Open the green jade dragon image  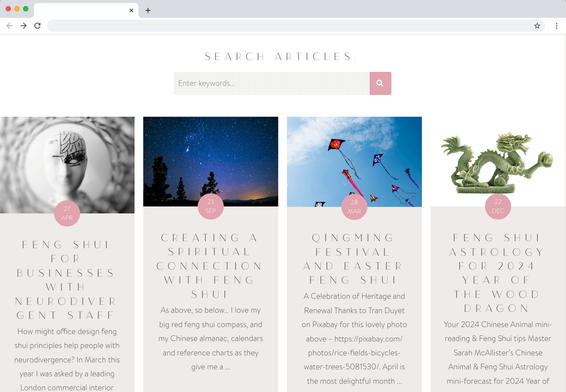tap(498, 162)
